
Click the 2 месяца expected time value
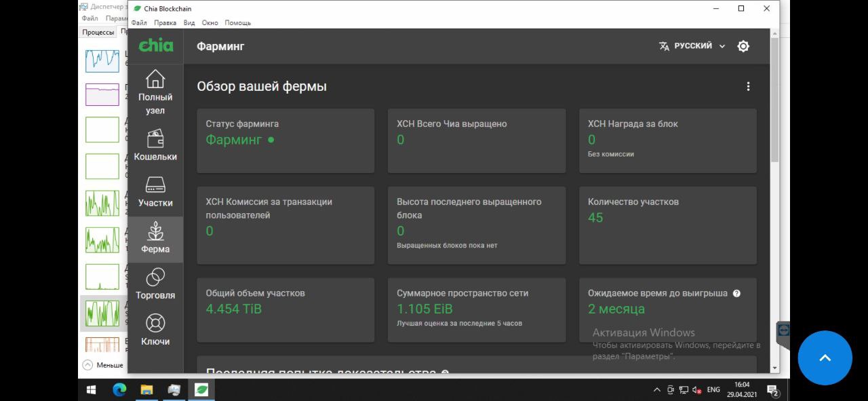coord(616,309)
